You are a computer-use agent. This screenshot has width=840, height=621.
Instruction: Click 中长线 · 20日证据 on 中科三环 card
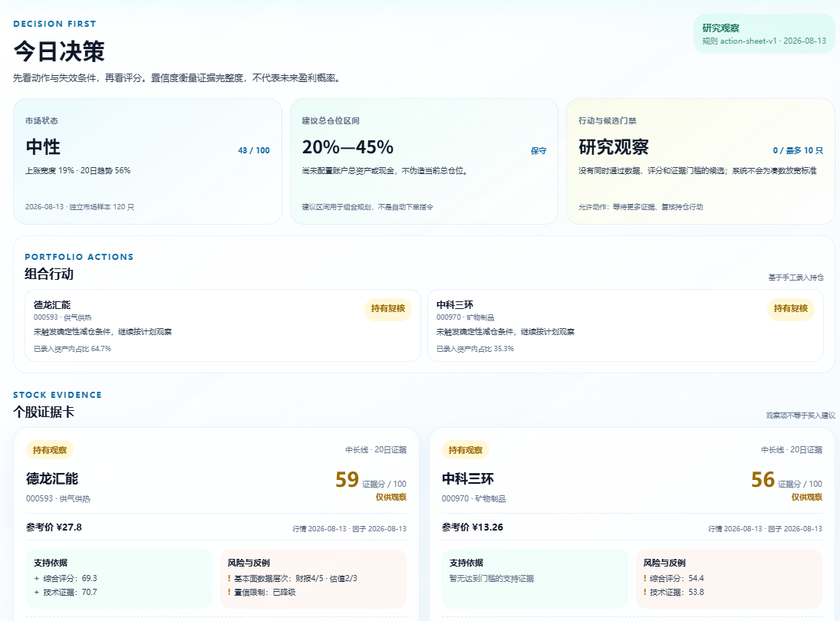pos(792,450)
